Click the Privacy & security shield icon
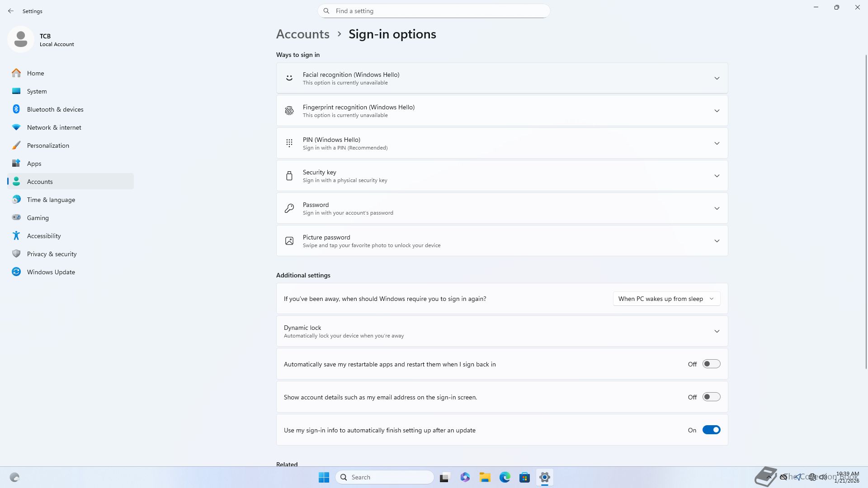 (x=16, y=254)
